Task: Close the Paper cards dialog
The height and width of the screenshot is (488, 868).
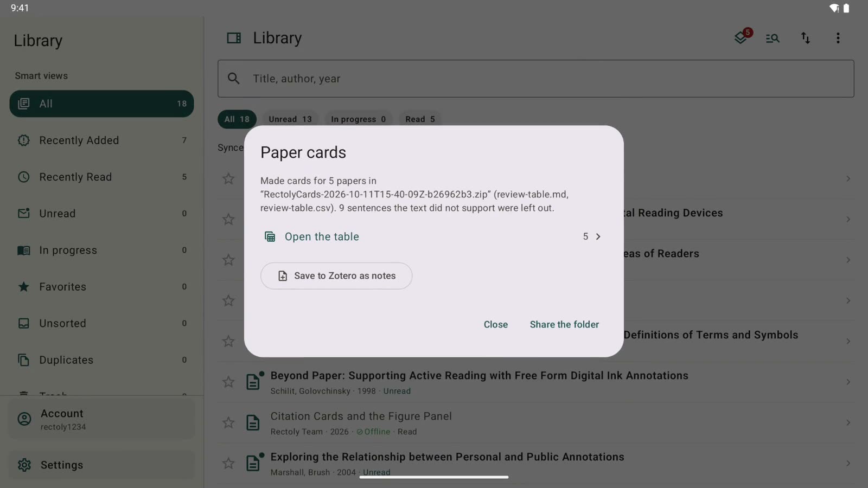Action: tap(496, 324)
